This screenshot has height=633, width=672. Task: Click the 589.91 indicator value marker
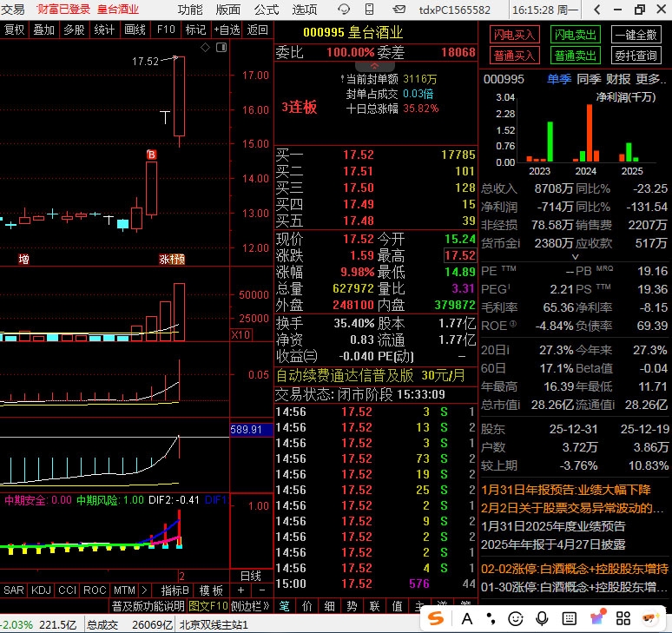[251, 430]
